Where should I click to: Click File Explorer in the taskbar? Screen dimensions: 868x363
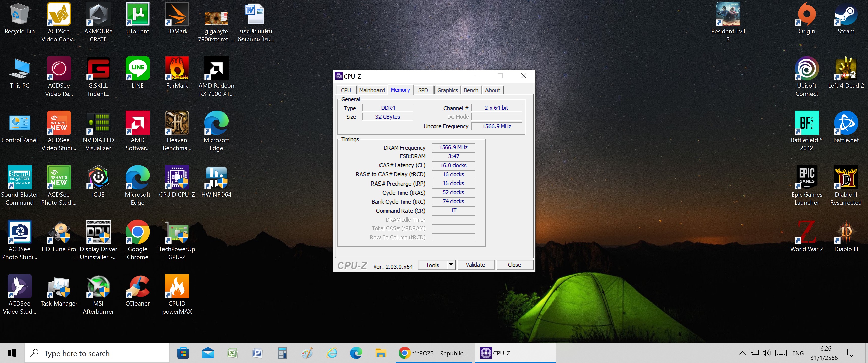click(x=381, y=353)
